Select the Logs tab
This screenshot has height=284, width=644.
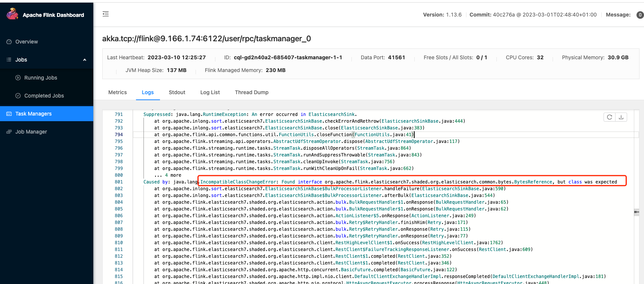(148, 92)
